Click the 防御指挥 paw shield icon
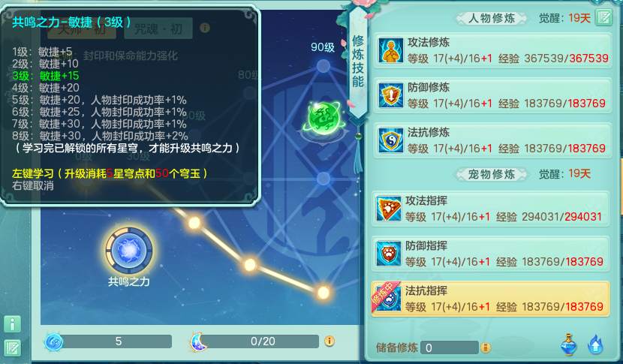623x364 pixels. pos(388,254)
